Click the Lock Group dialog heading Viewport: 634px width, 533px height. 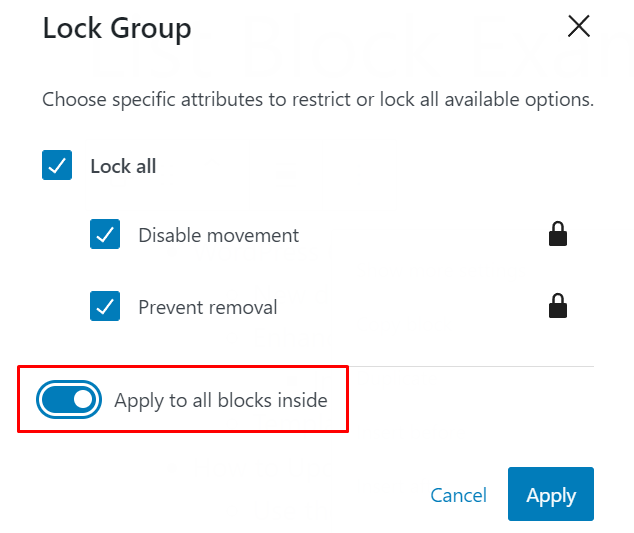116,29
